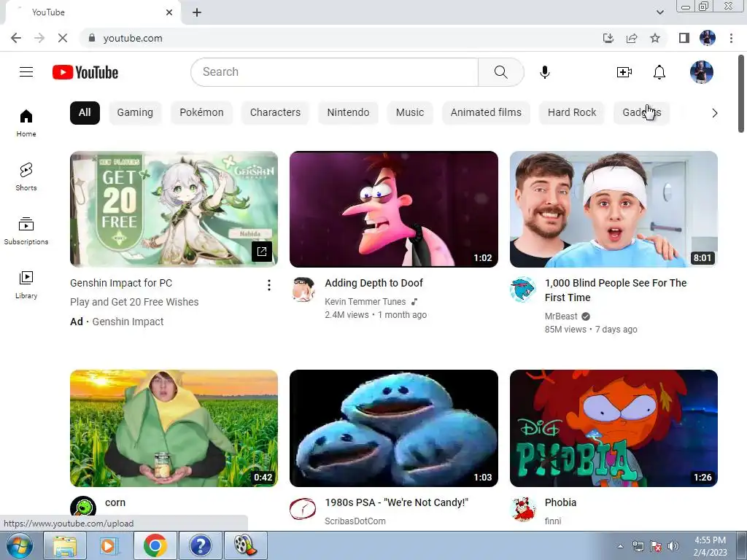Image resolution: width=747 pixels, height=560 pixels.
Task: Open Chrome profile avatar in toolbar
Action: 708,38
